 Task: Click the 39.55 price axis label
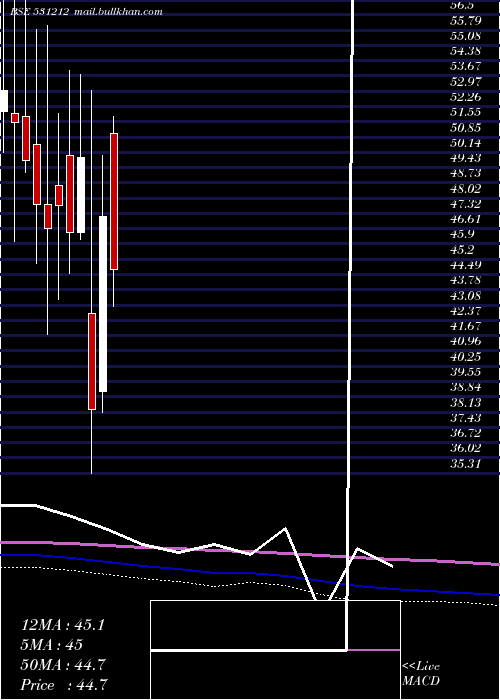pyautogui.click(x=466, y=372)
